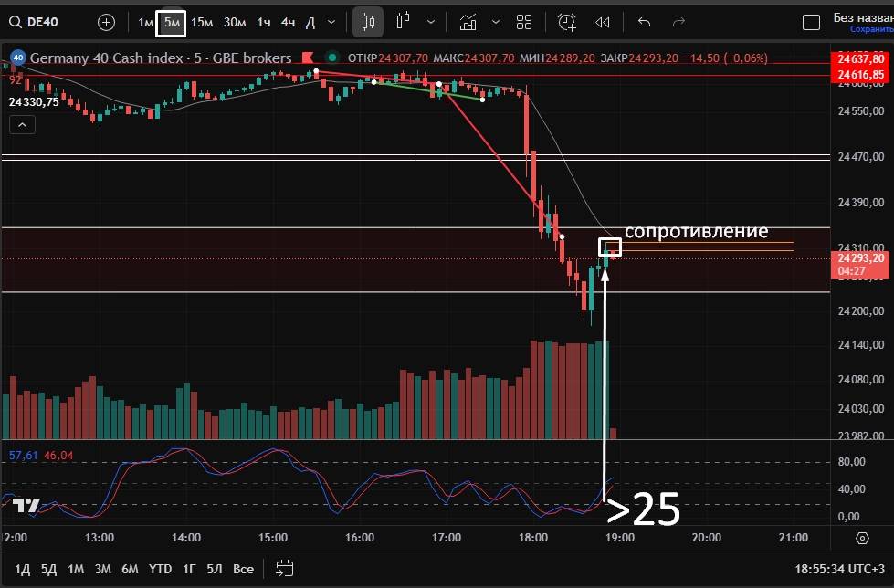
Task: Click the add symbol plus icon
Action: [x=106, y=22]
